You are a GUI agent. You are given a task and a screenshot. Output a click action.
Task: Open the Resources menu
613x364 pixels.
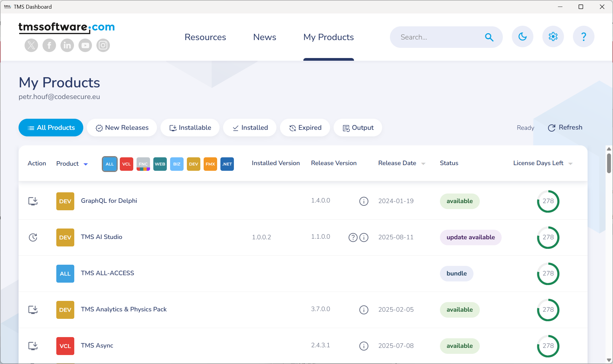pyautogui.click(x=205, y=37)
